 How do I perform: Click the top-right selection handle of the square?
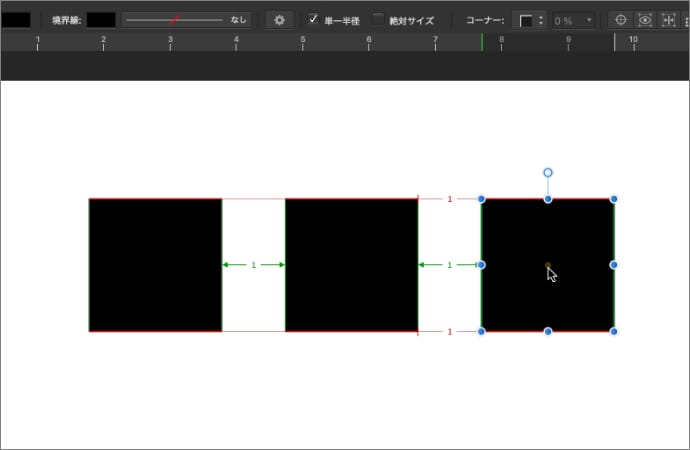pyautogui.click(x=614, y=199)
